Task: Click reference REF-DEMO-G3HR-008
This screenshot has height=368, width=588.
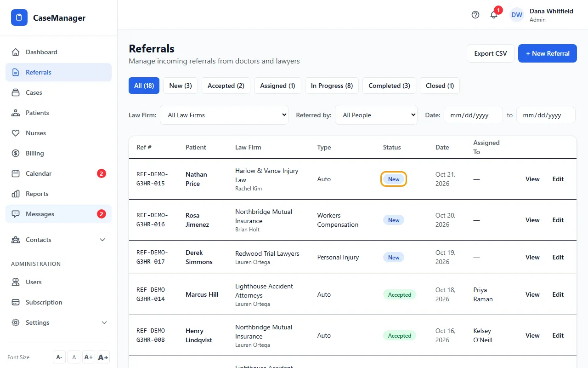Action: point(152,335)
